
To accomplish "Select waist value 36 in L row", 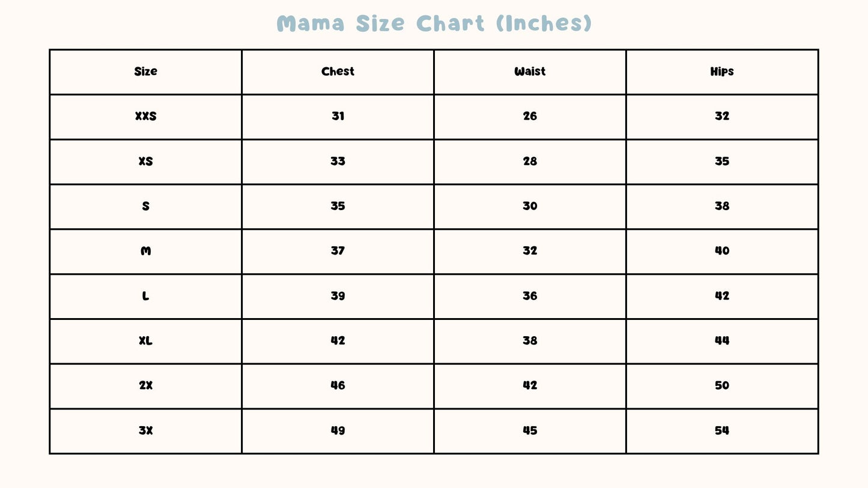I will (x=530, y=296).
